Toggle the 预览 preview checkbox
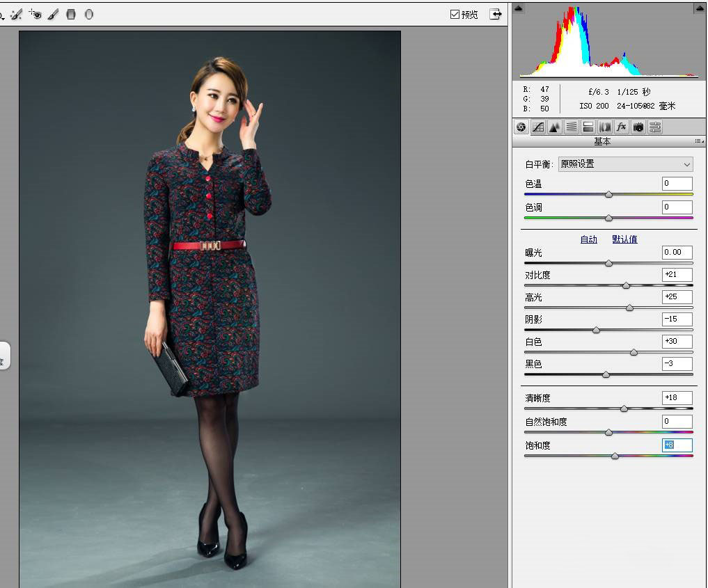 455,14
